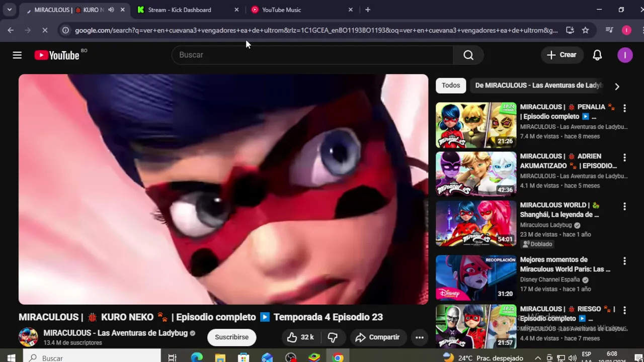
Task: Click the Compartir share button
Action: [377, 337]
